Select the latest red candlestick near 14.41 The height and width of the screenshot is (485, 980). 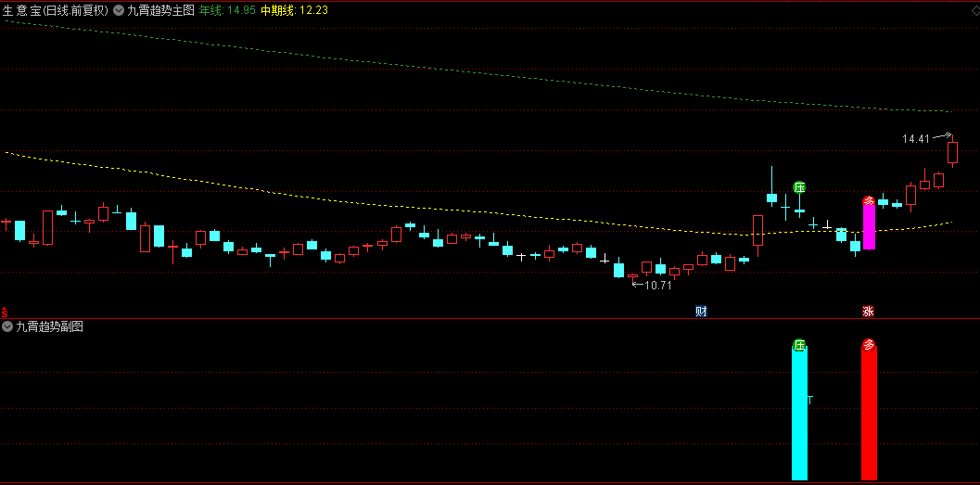click(952, 152)
